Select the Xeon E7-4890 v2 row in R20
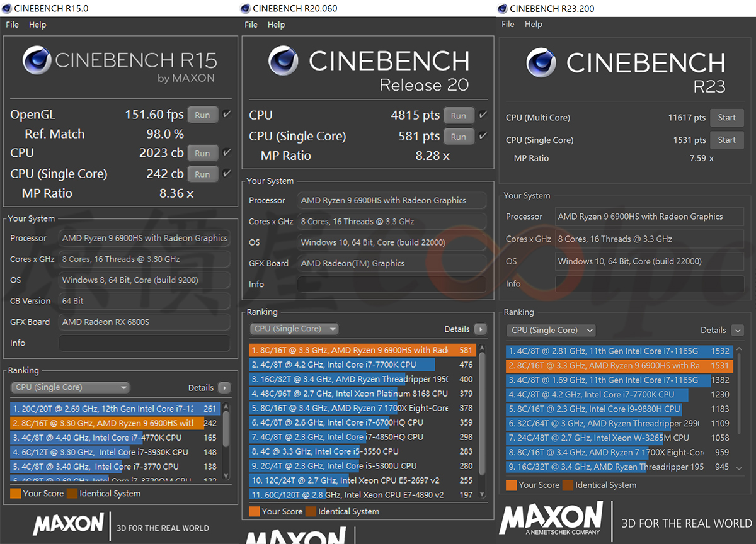 point(362,495)
